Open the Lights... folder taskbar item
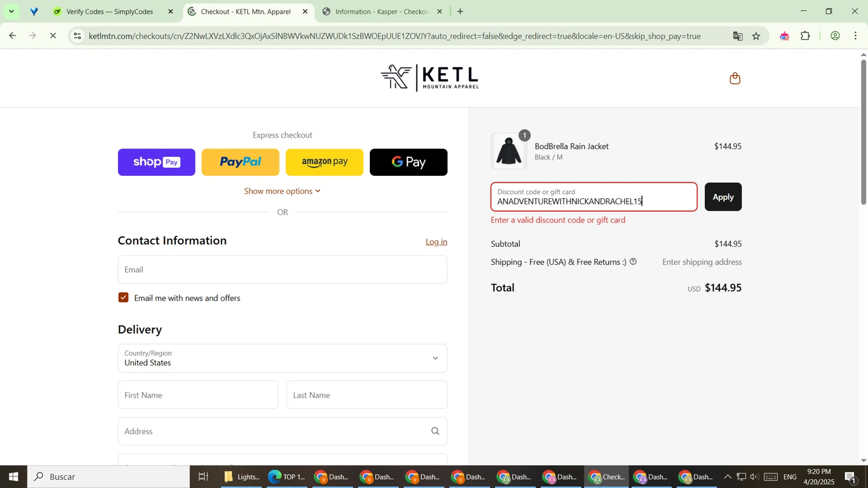The height and width of the screenshot is (488, 868). (x=242, y=477)
